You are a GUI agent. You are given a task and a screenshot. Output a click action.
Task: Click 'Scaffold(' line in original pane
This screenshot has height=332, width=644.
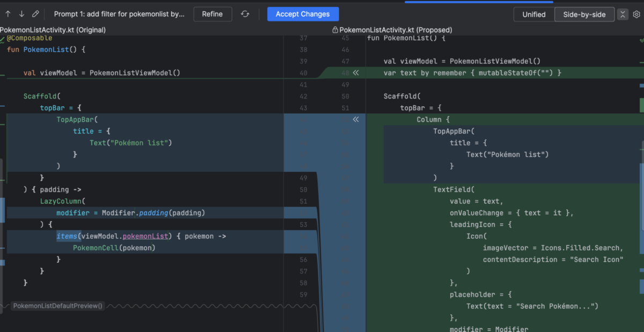click(42, 97)
